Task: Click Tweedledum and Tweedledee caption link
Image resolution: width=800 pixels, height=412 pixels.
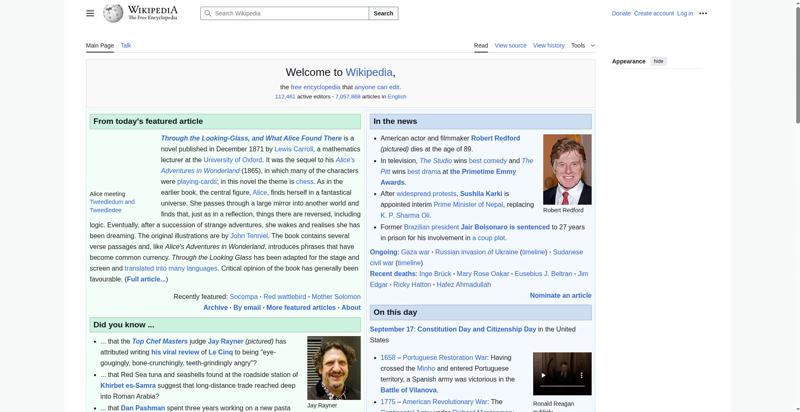Action: (112, 206)
